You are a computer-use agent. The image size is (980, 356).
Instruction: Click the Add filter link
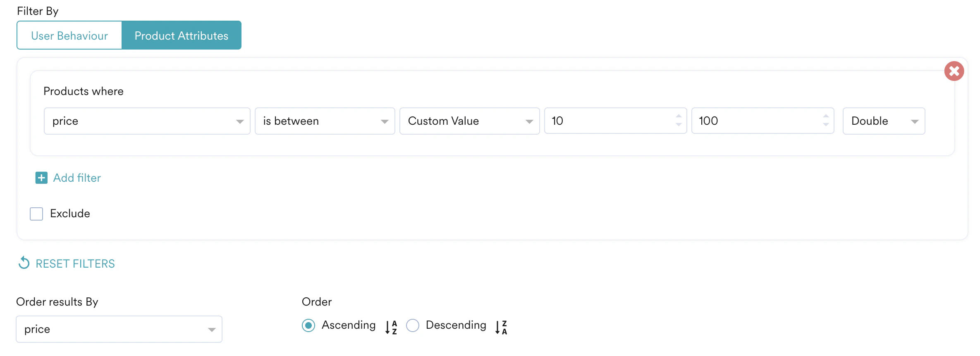click(x=77, y=178)
